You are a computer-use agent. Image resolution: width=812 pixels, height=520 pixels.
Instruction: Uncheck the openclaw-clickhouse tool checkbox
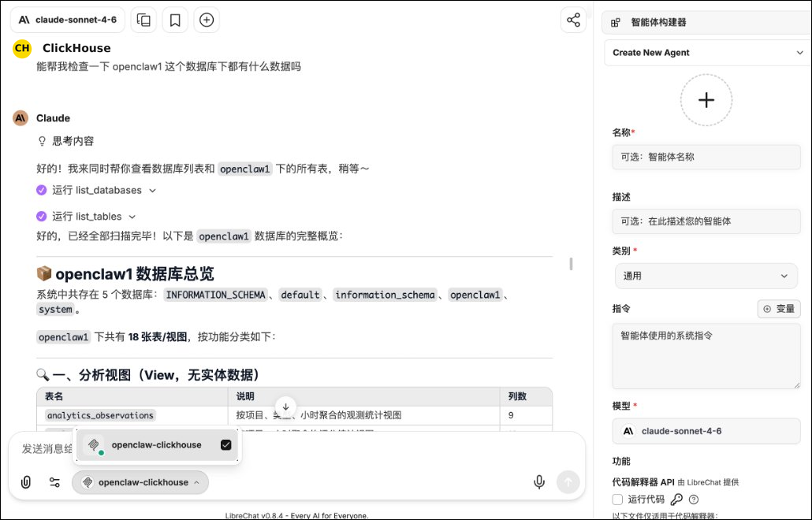[226, 444]
